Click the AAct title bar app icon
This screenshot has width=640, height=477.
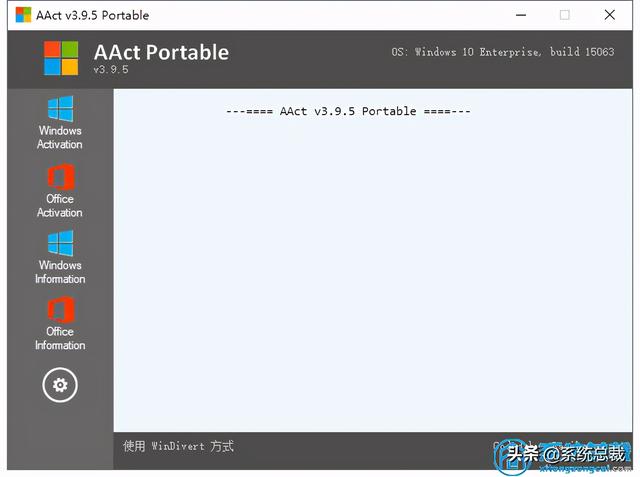tap(23, 15)
